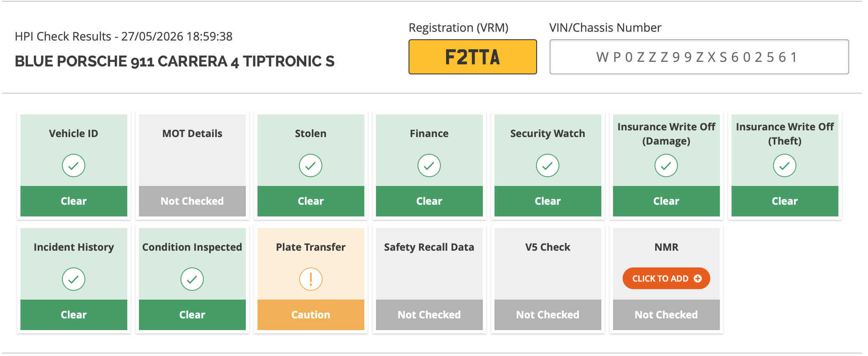The width and height of the screenshot is (868, 356).
Task: Click the Registration (VRM) label
Action: 459,28
